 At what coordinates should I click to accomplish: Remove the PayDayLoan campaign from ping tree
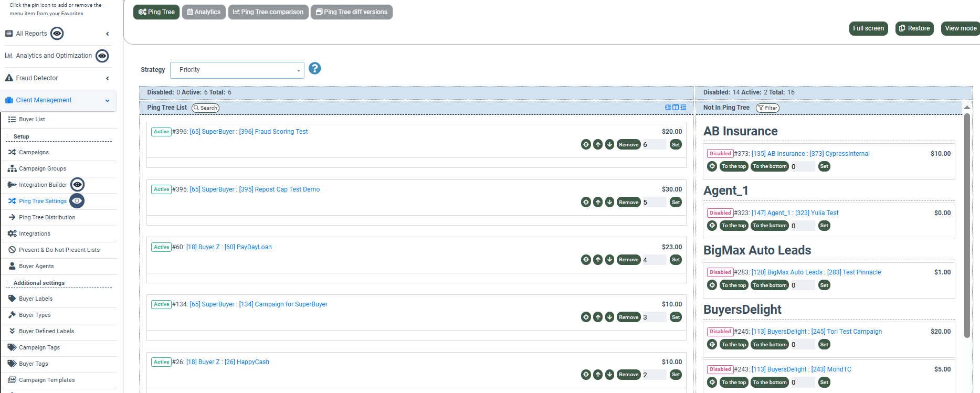click(628, 259)
